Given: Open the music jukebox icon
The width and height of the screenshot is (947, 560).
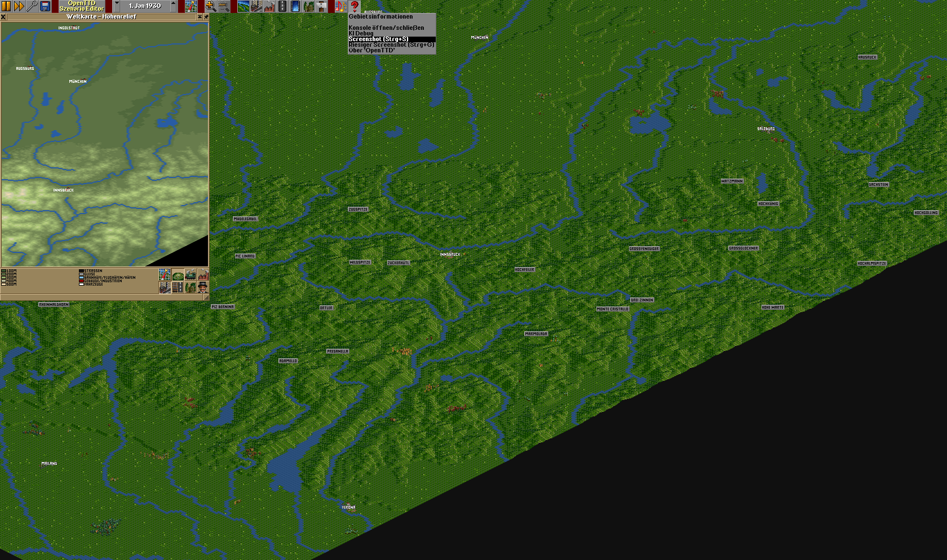Looking at the screenshot, I should (340, 6).
